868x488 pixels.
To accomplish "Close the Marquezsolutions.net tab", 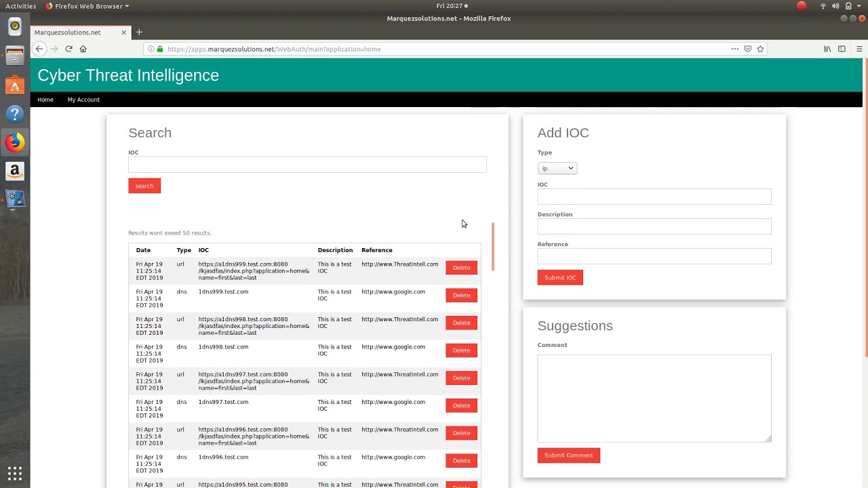I will pos(123,32).
